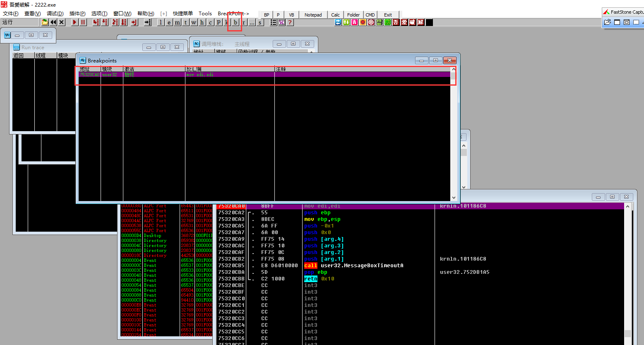644x345 pixels.
Task: Pause execution with the red pause icon
Action: point(83,22)
